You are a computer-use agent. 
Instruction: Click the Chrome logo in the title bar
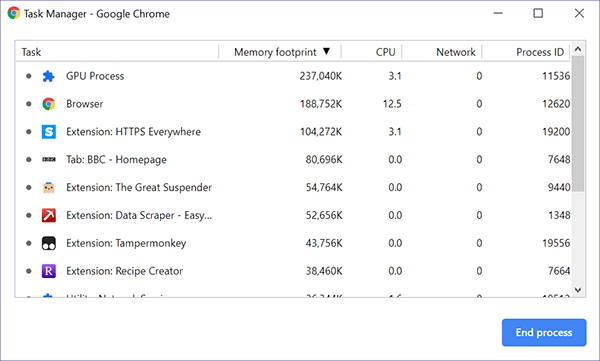click(x=14, y=13)
